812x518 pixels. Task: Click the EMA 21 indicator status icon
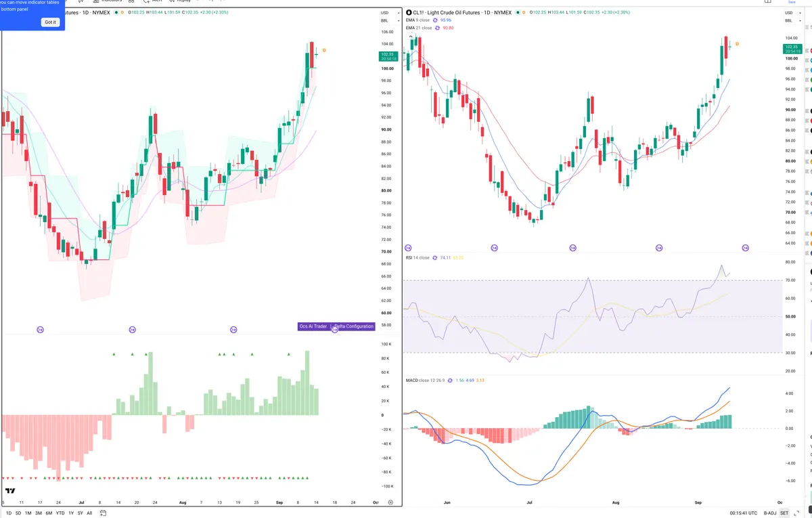[438, 28]
